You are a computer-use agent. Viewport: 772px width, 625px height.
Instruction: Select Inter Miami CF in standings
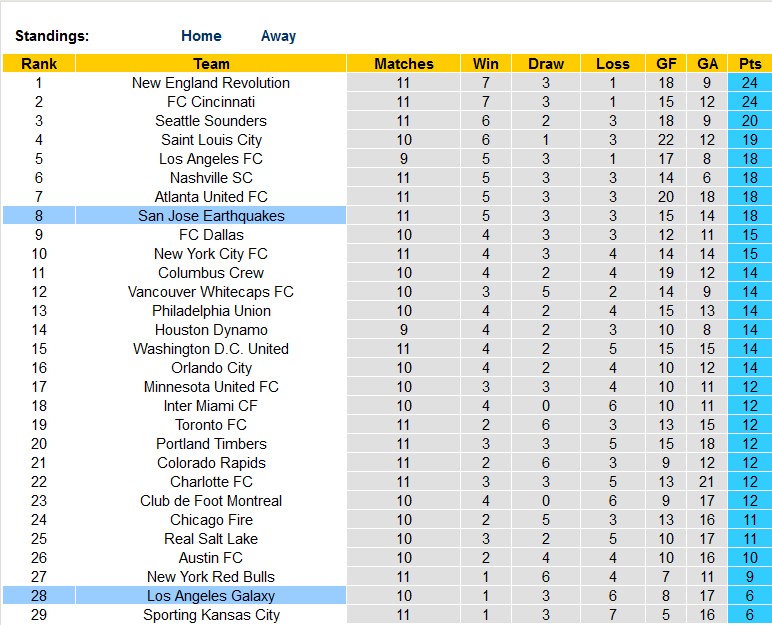pos(211,406)
